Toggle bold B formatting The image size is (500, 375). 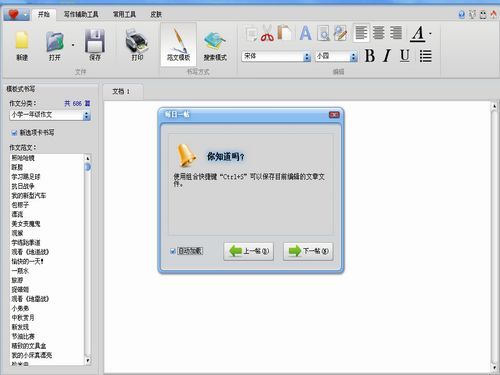click(370, 56)
